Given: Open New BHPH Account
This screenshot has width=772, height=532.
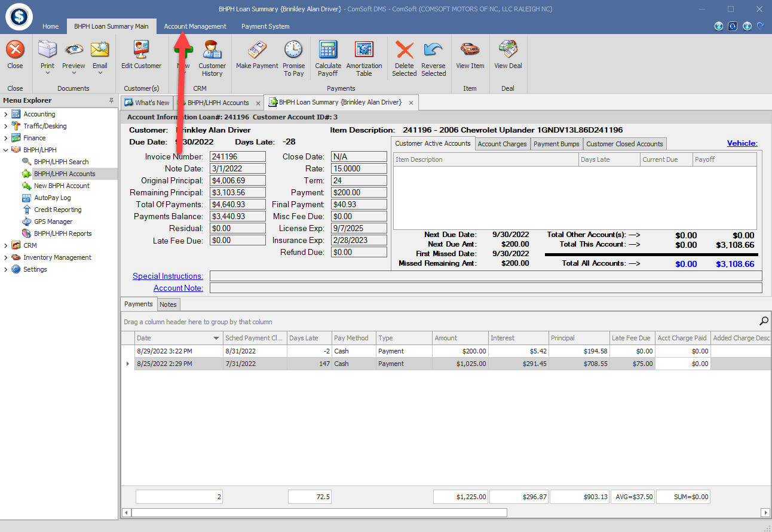Looking at the screenshot, I should 62,186.
